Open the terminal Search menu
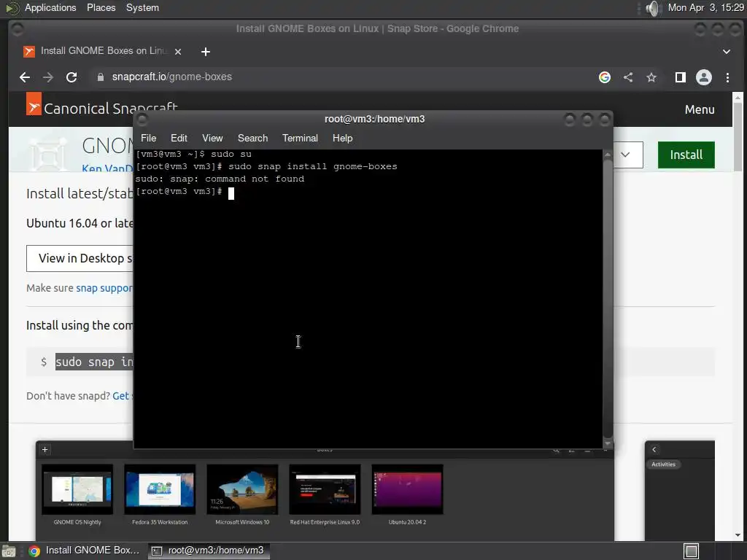747x560 pixels. pyautogui.click(x=252, y=138)
